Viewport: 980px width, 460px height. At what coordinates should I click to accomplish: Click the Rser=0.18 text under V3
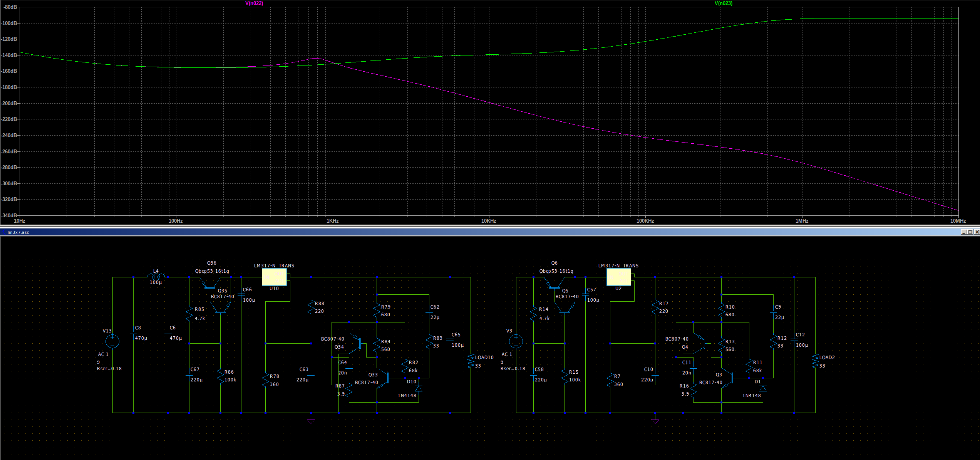click(x=513, y=369)
